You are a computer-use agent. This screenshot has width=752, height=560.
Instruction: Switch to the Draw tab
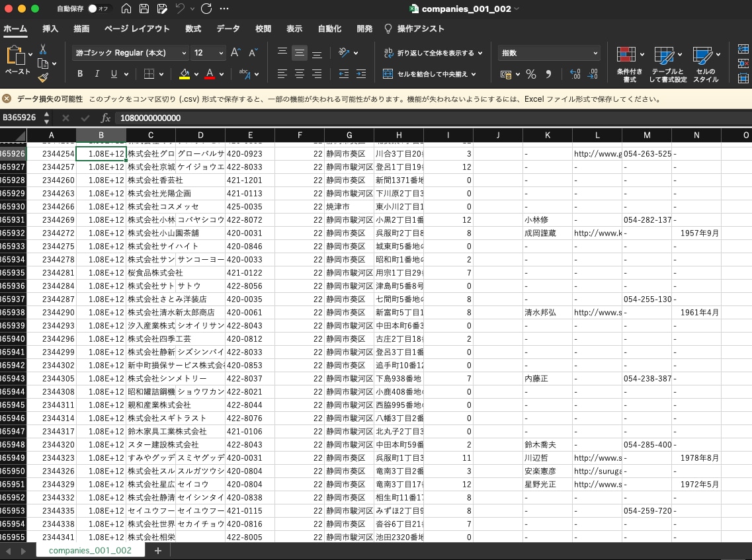point(81,29)
